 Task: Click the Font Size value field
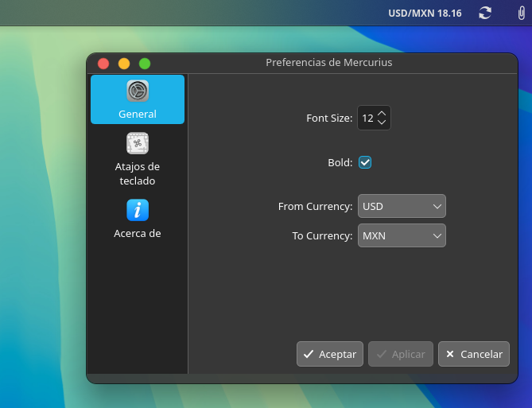tap(367, 118)
